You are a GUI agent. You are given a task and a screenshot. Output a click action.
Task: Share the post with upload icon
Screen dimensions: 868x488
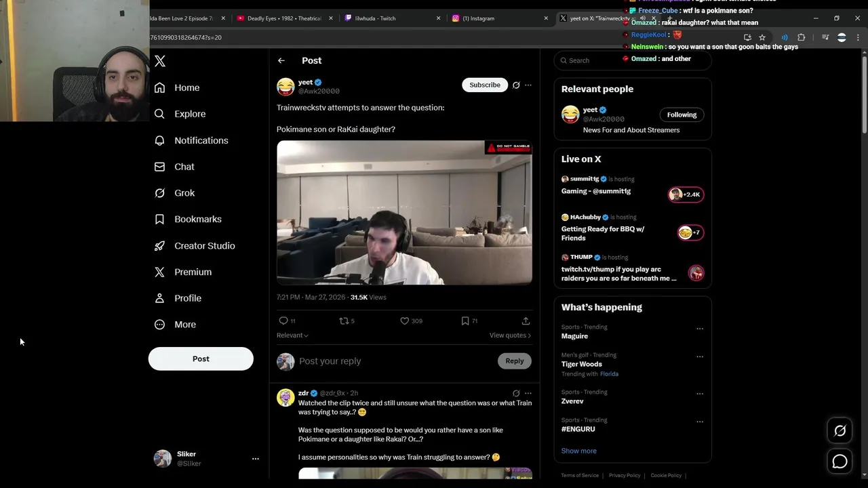click(526, 321)
